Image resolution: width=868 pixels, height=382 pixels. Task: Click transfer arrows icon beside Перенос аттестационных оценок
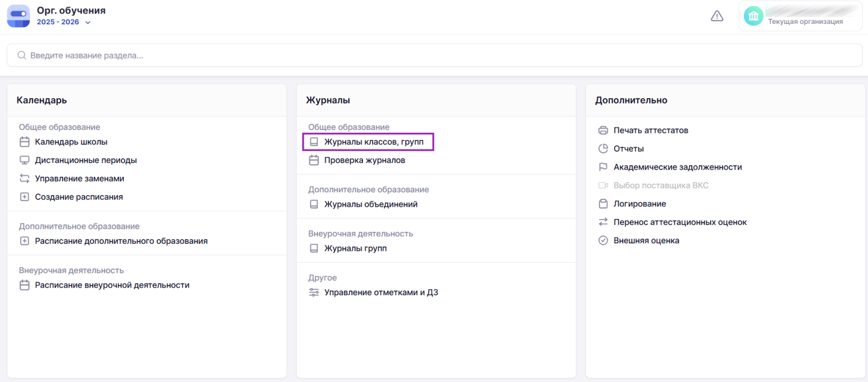coord(603,222)
